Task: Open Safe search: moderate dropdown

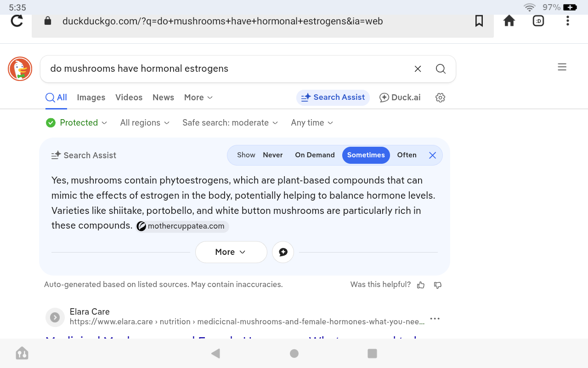Action: pyautogui.click(x=230, y=123)
